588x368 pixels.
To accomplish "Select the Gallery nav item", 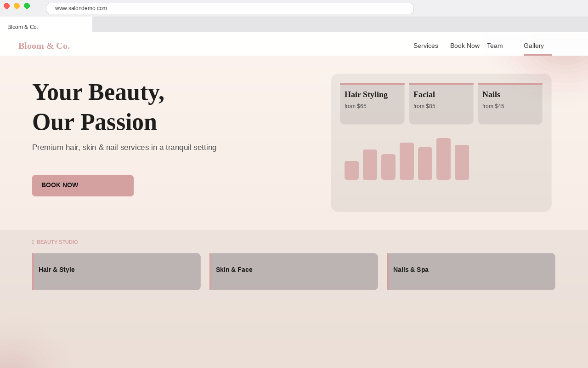I will coord(534,46).
